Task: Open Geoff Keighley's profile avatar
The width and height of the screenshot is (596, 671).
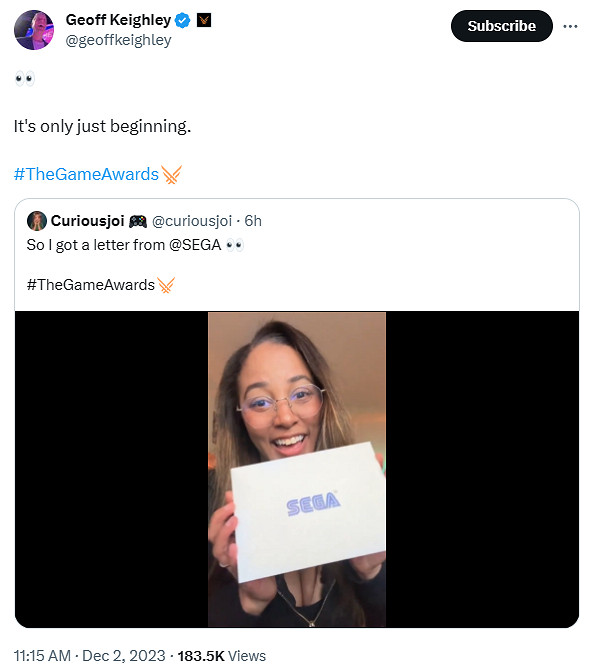Action: (34, 30)
